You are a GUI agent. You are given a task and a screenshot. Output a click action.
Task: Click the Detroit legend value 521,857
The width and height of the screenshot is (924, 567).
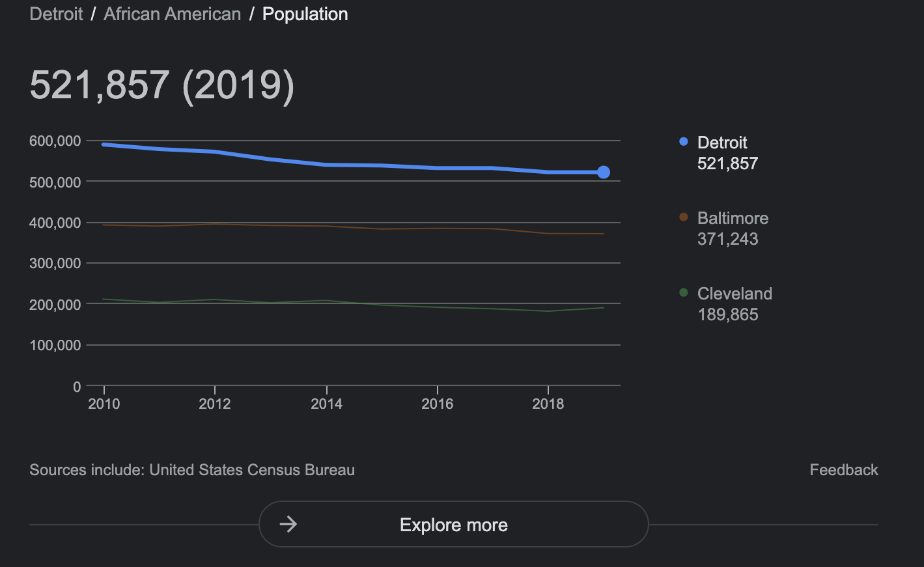pos(728,163)
